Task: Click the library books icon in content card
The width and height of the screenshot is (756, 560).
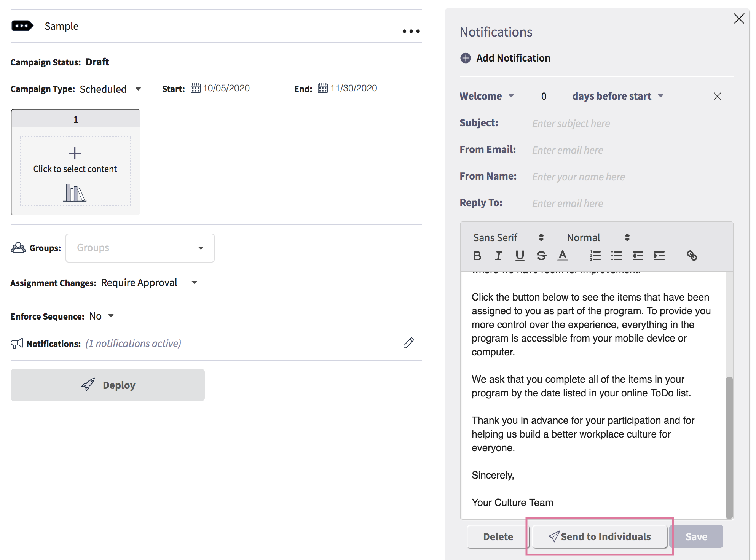Action: [75, 193]
